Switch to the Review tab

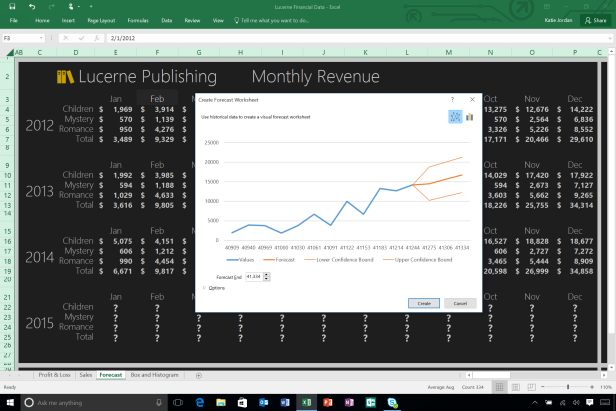[x=192, y=20]
